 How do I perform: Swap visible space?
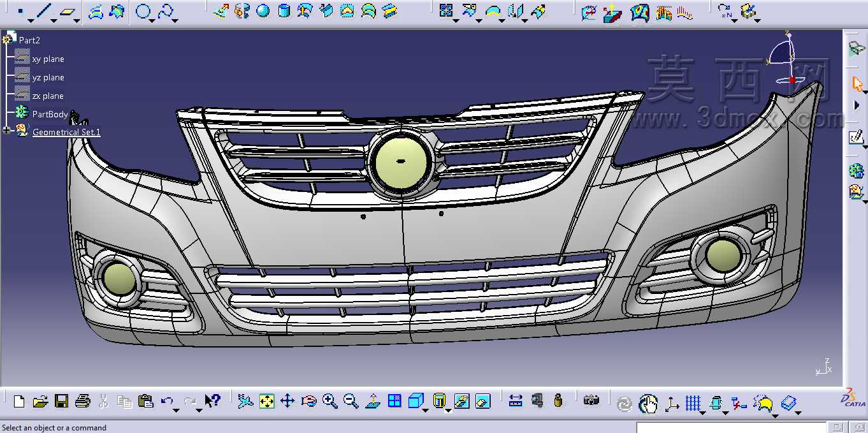(483, 401)
